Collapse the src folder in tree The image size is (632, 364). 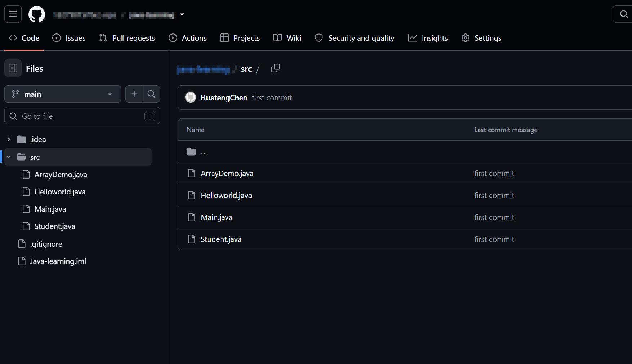[x=9, y=157]
